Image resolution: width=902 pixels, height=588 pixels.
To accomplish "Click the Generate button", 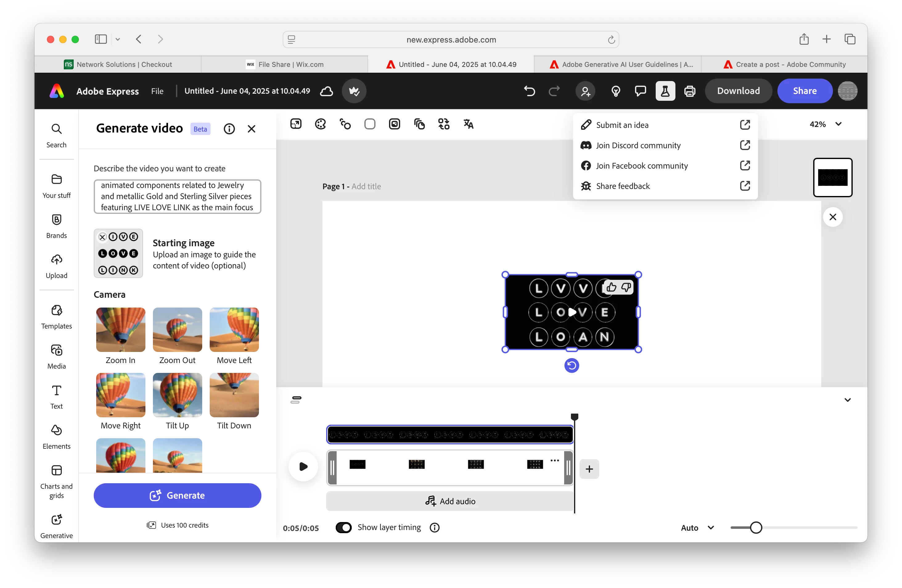I will 177,495.
